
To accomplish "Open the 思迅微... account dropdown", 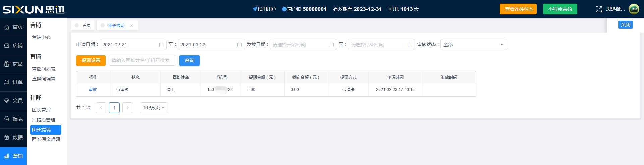I will (615, 9).
